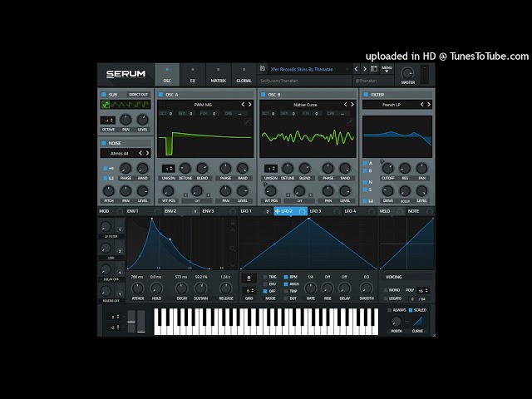Click the filter Drive knob
Viewport: 532px width, 399px height.
388,191
